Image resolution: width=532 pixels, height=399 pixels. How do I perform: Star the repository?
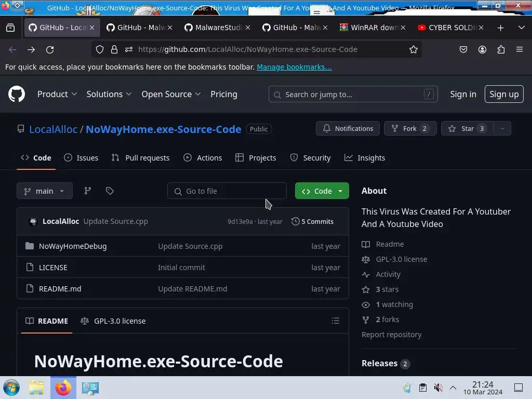tap(467, 129)
